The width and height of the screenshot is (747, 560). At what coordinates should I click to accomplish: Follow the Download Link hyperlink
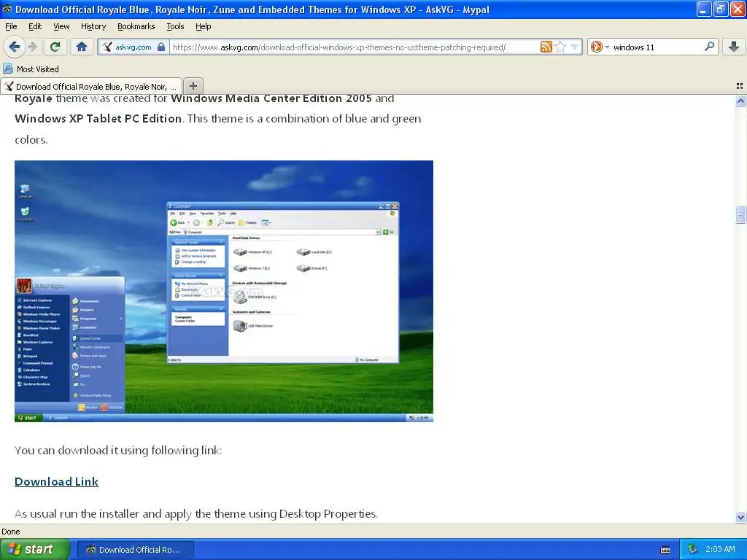pos(56,481)
